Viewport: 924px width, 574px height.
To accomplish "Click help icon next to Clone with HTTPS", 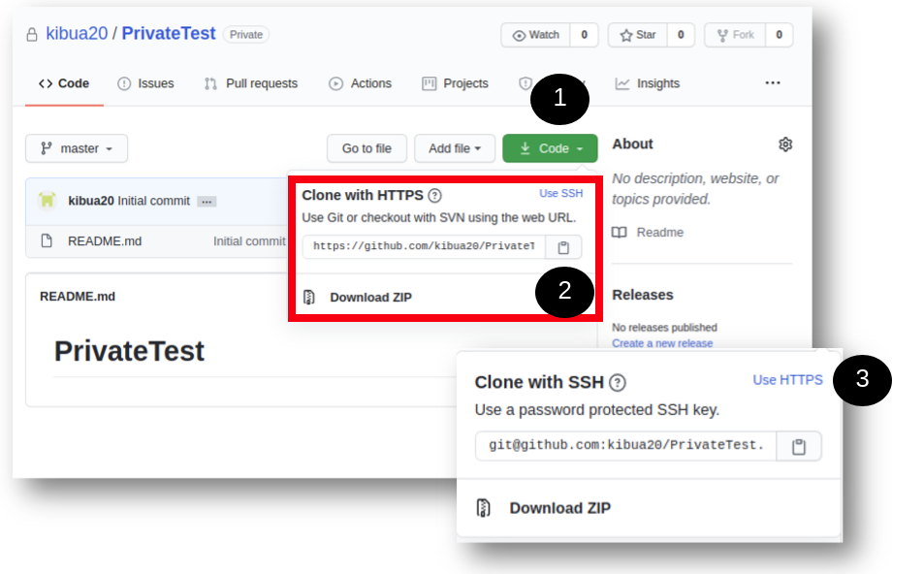I will [435, 196].
